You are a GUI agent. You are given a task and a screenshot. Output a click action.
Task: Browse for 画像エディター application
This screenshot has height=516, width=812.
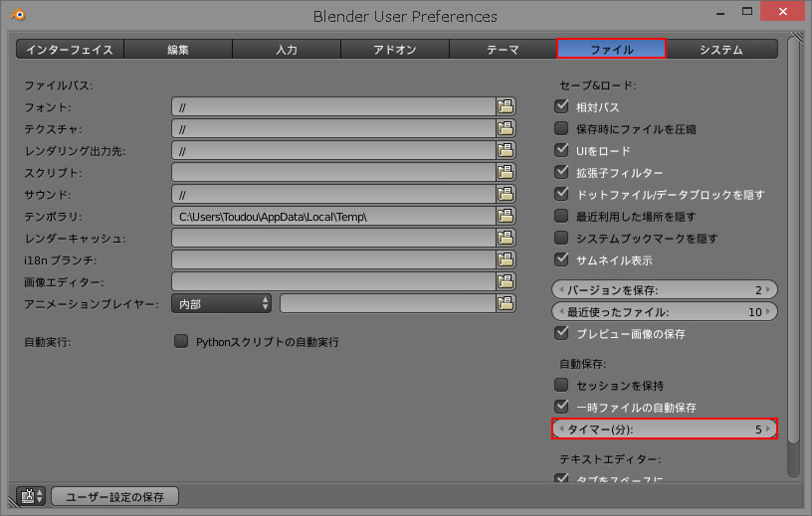click(x=506, y=281)
